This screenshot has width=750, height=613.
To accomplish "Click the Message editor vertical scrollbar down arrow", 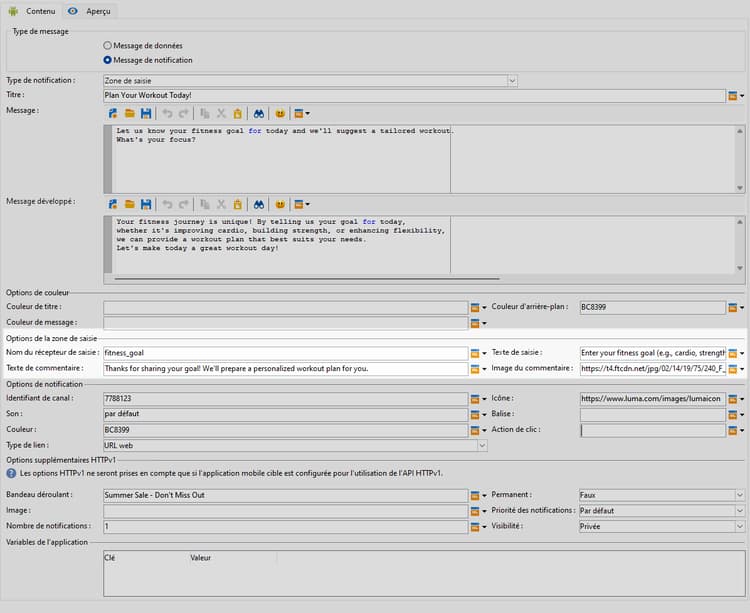I will [740, 188].
